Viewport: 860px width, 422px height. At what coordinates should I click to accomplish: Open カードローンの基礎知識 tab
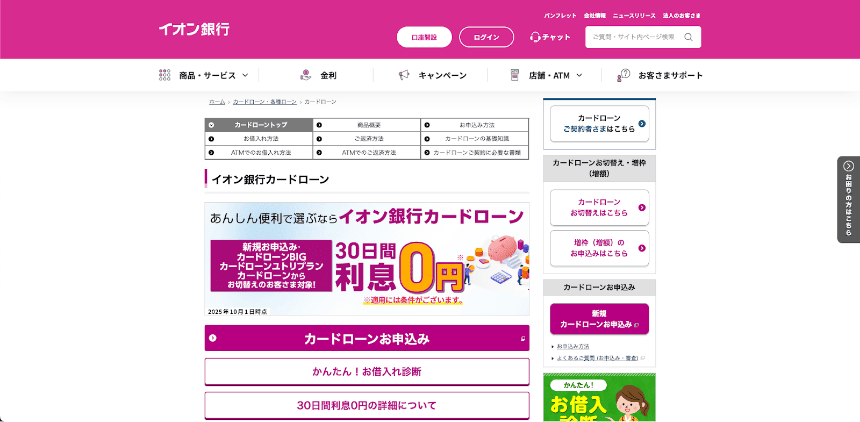475,139
